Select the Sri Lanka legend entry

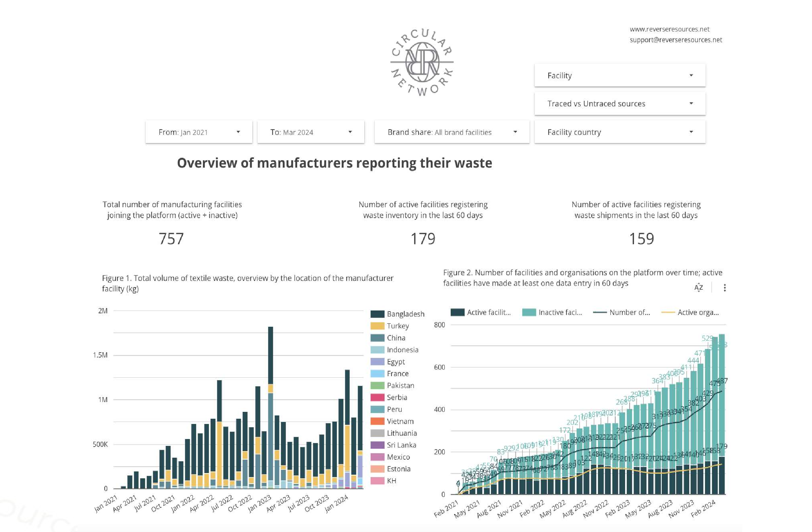click(401, 445)
